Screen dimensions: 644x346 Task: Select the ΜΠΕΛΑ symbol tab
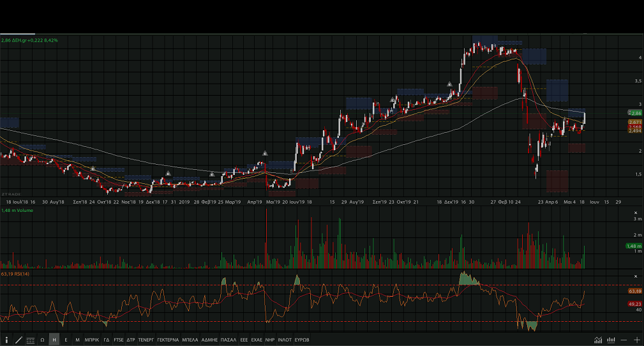[190, 340]
